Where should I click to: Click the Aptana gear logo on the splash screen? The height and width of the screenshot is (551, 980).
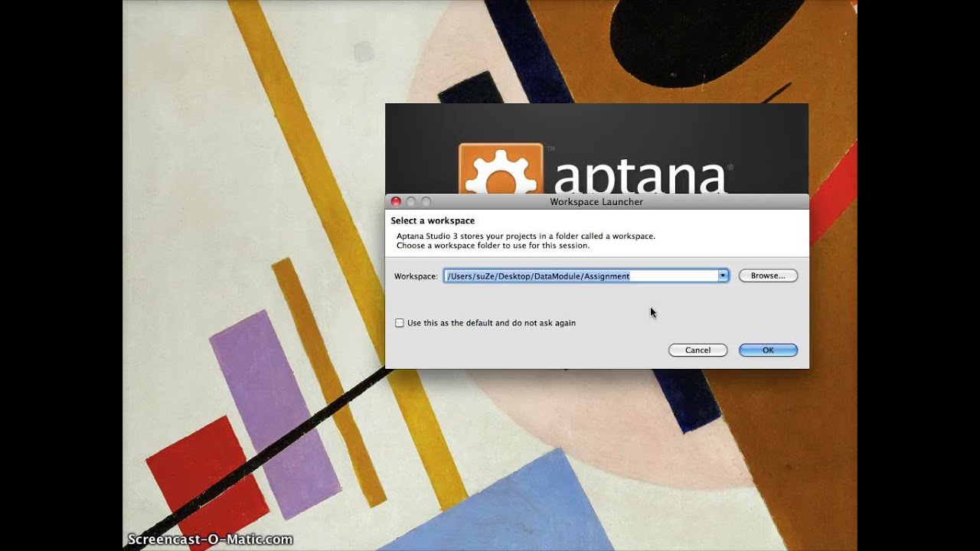click(501, 169)
